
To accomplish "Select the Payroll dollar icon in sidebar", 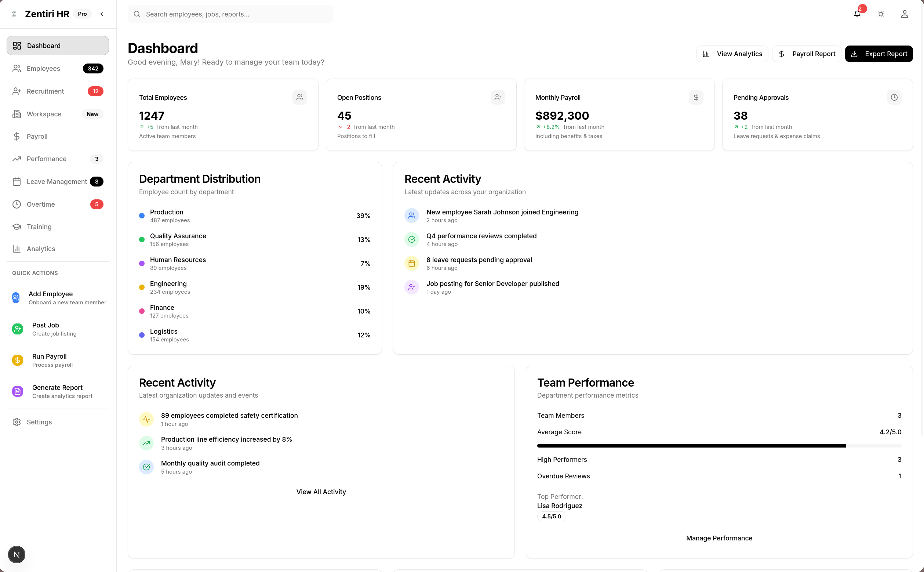I will [x=17, y=136].
